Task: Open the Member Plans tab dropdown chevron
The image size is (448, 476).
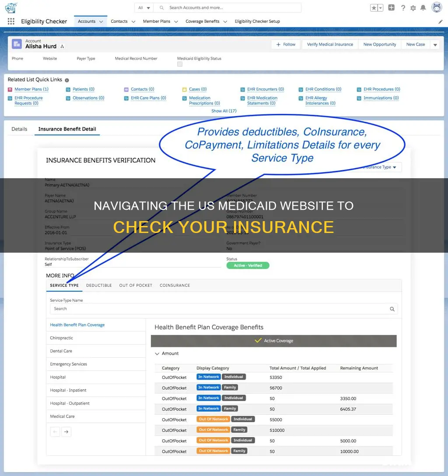Action: click(175, 21)
